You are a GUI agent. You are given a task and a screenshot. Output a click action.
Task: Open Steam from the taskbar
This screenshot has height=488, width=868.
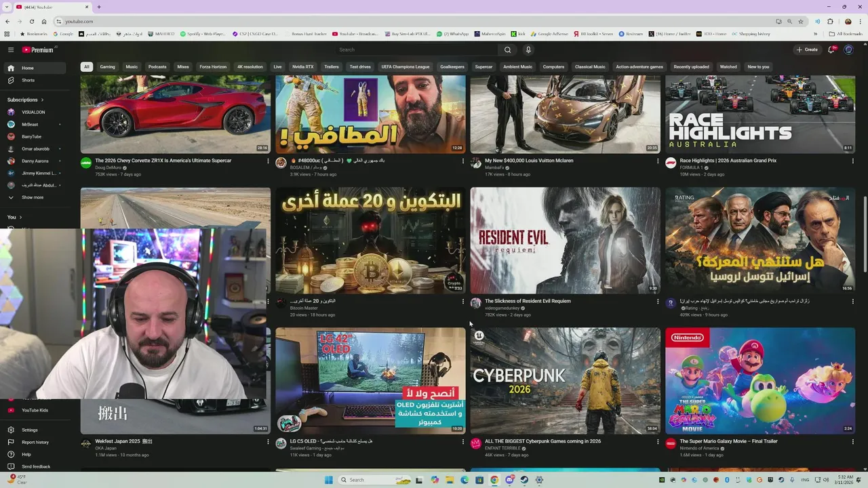524,480
